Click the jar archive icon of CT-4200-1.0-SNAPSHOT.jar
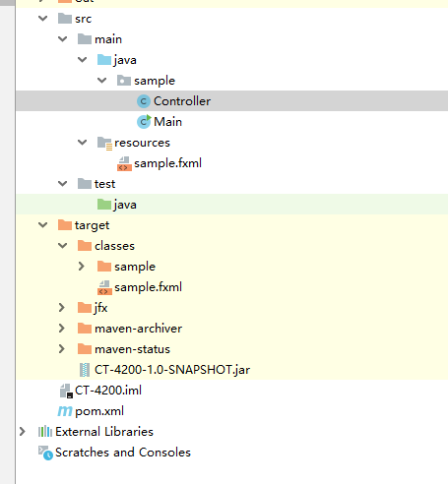Screen dimensions: 448x484 click(x=85, y=370)
